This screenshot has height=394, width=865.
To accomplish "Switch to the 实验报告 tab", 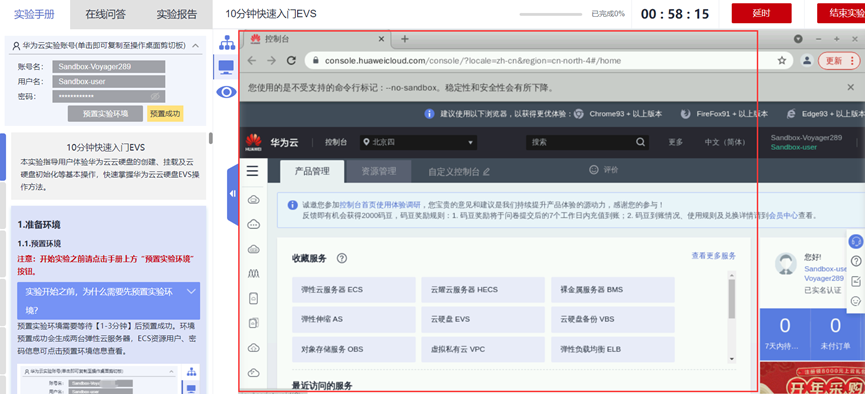I will (177, 14).
